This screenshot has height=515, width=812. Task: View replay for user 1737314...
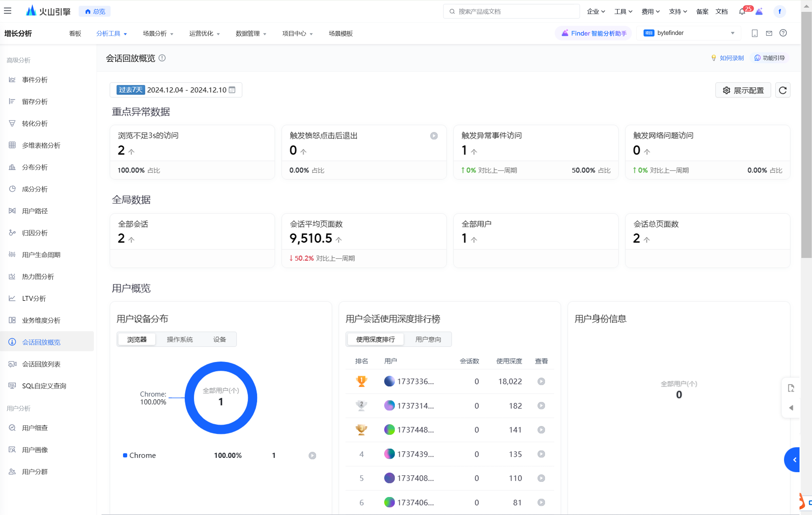pos(541,405)
